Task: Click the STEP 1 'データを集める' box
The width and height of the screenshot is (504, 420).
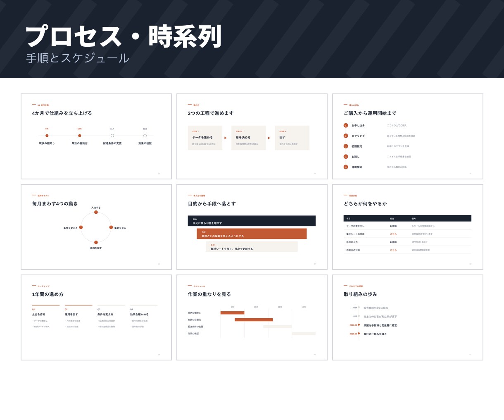Action: click(205, 138)
